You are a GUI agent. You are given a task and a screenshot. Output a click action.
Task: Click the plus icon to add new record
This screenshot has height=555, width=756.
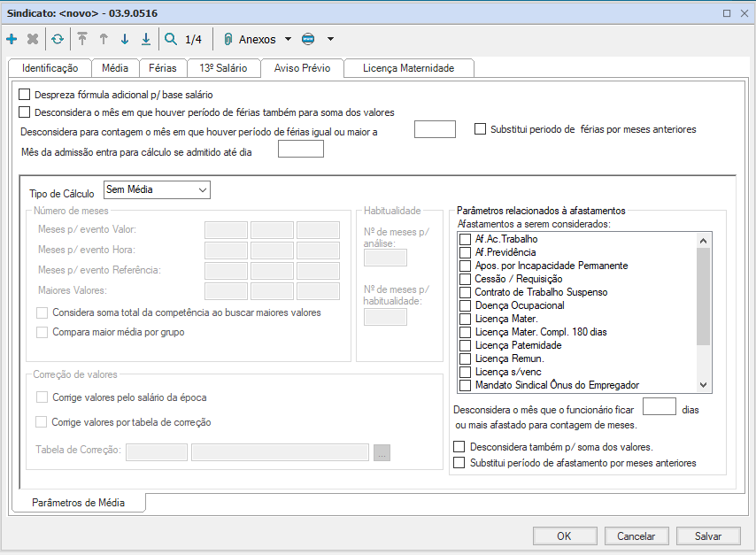tap(12, 39)
